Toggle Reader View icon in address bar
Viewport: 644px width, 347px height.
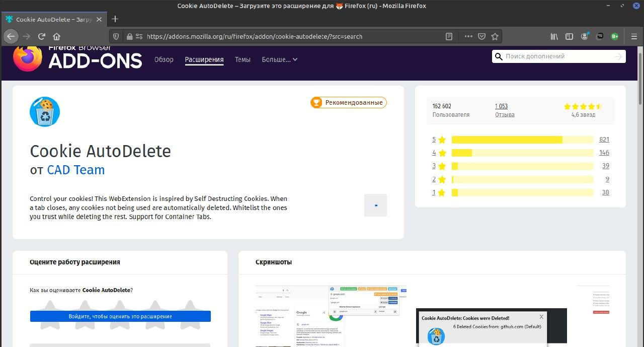pos(449,36)
